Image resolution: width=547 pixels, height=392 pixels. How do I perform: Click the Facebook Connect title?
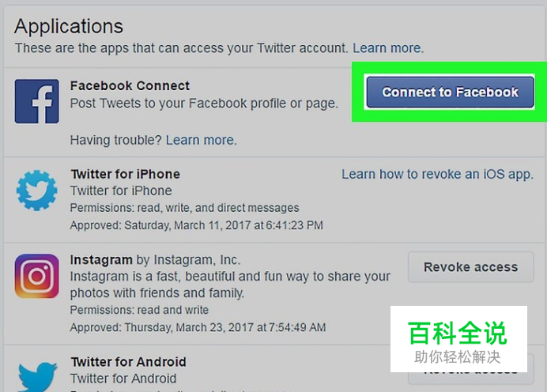[130, 86]
